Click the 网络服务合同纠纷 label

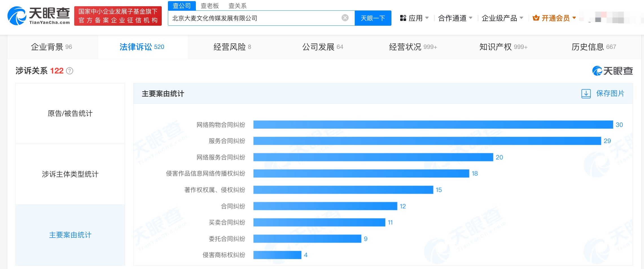point(221,157)
